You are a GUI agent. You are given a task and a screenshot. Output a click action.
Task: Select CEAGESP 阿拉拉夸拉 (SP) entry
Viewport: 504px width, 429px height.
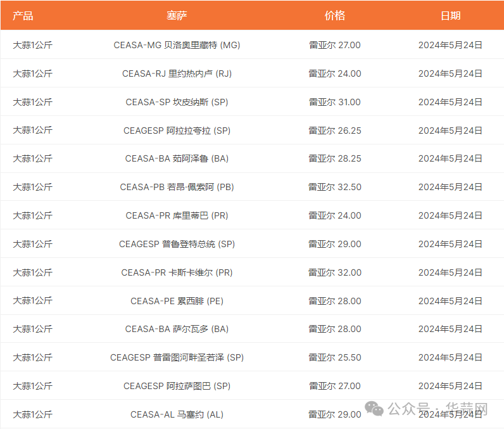[177, 131]
